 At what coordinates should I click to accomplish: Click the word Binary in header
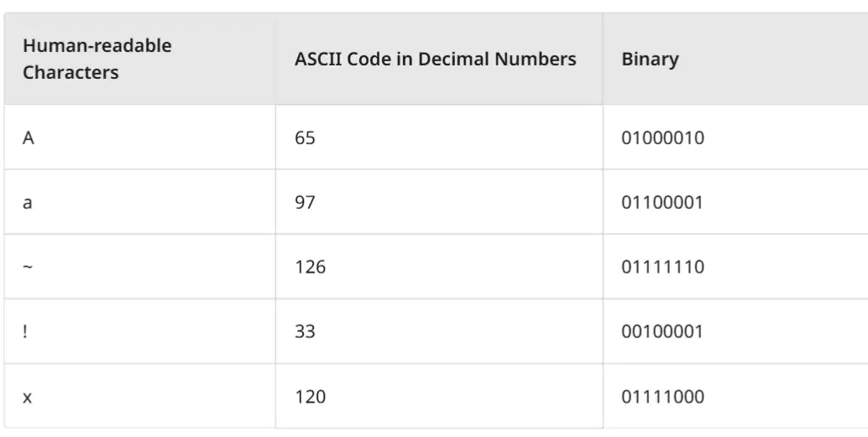coord(650,60)
